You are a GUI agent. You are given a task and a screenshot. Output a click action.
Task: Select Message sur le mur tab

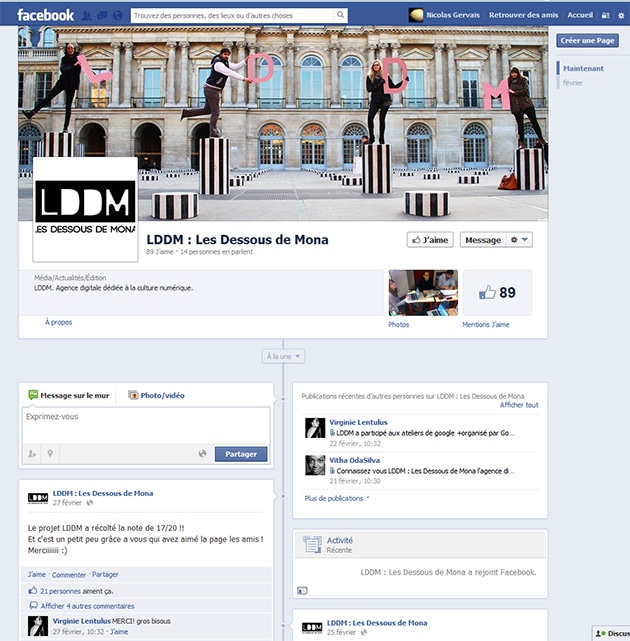68,395
